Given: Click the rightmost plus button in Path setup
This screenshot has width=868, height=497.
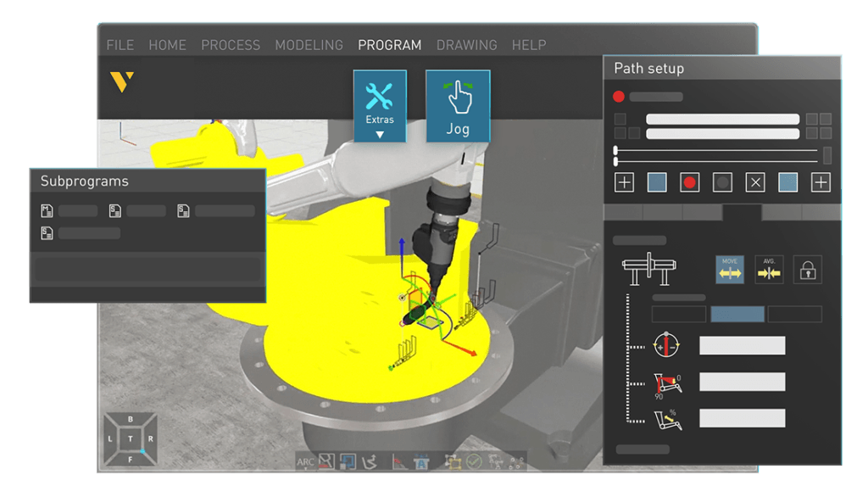Looking at the screenshot, I should 821,182.
